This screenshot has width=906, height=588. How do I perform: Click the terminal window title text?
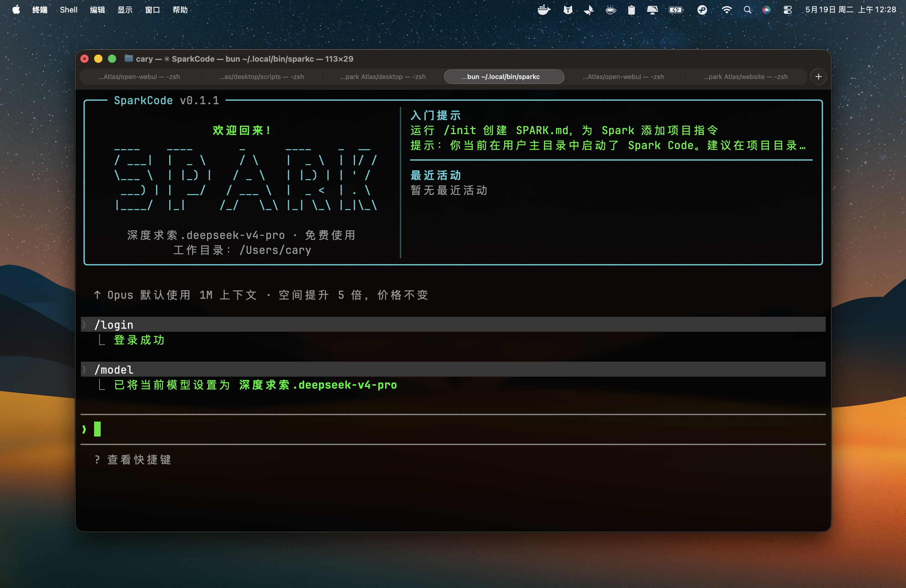[244, 59]
